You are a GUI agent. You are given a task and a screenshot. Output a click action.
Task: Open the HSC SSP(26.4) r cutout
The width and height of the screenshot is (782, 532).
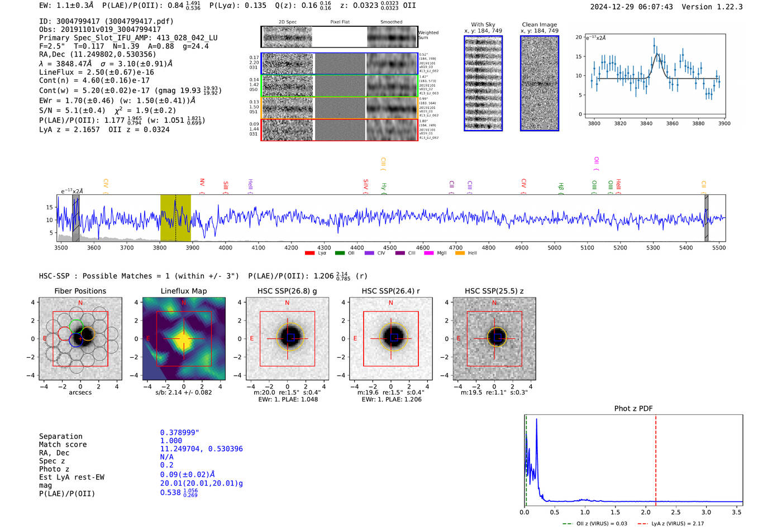[391, 339]
